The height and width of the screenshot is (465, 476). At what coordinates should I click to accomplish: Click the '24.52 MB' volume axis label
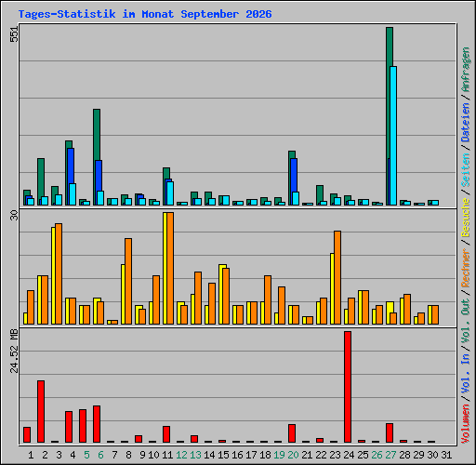point(14,352)
